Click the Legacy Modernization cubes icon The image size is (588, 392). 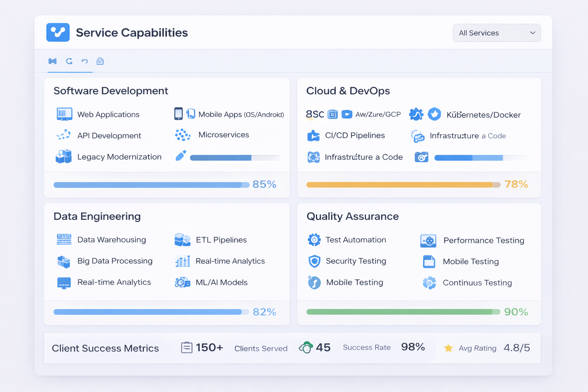click(x=64, y=157)
